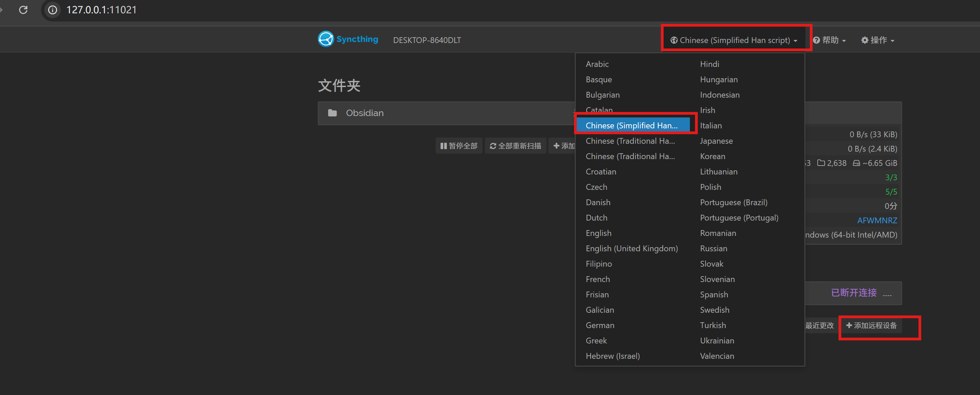
Task: Click the gear icon for actions
Action: point(865,40)
